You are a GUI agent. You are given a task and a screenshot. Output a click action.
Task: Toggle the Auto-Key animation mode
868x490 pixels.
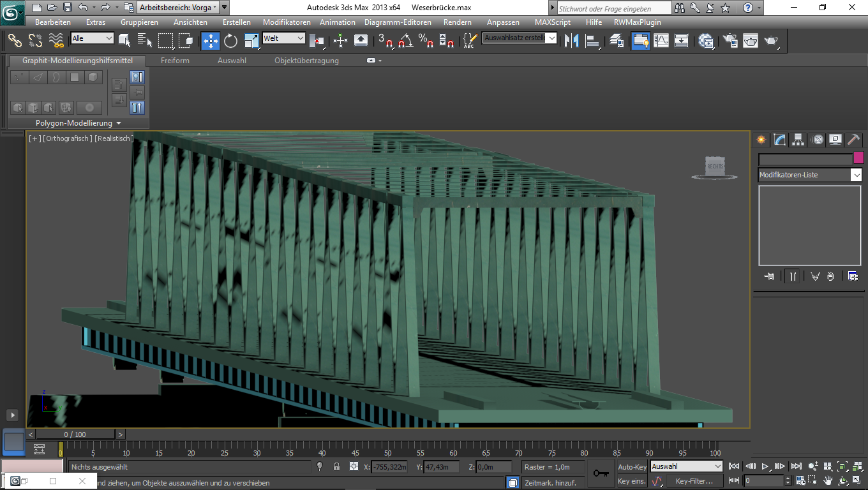[632, 467]
